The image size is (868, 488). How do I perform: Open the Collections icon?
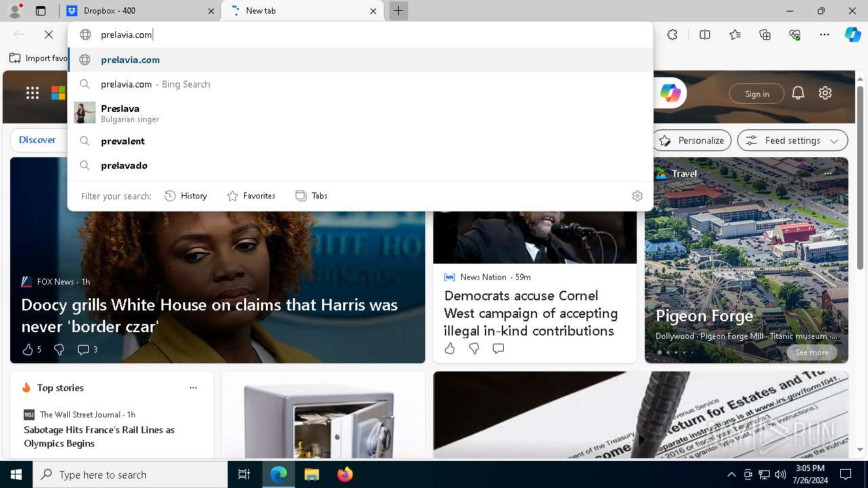765,35
